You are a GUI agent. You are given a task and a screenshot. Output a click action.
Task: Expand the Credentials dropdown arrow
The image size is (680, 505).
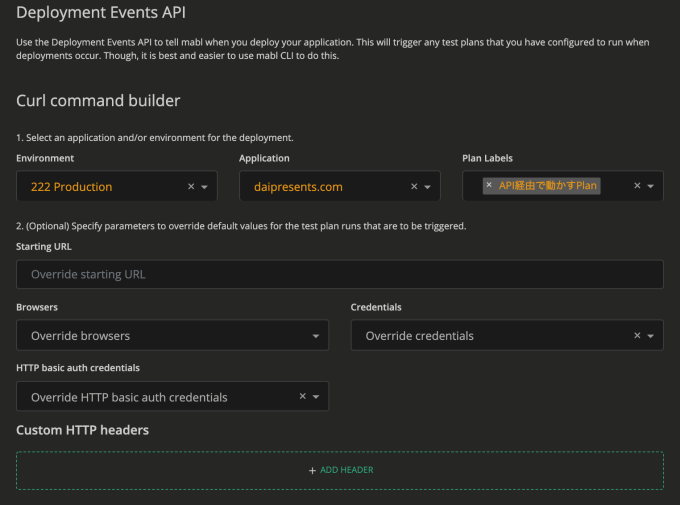tap(651, 336)
